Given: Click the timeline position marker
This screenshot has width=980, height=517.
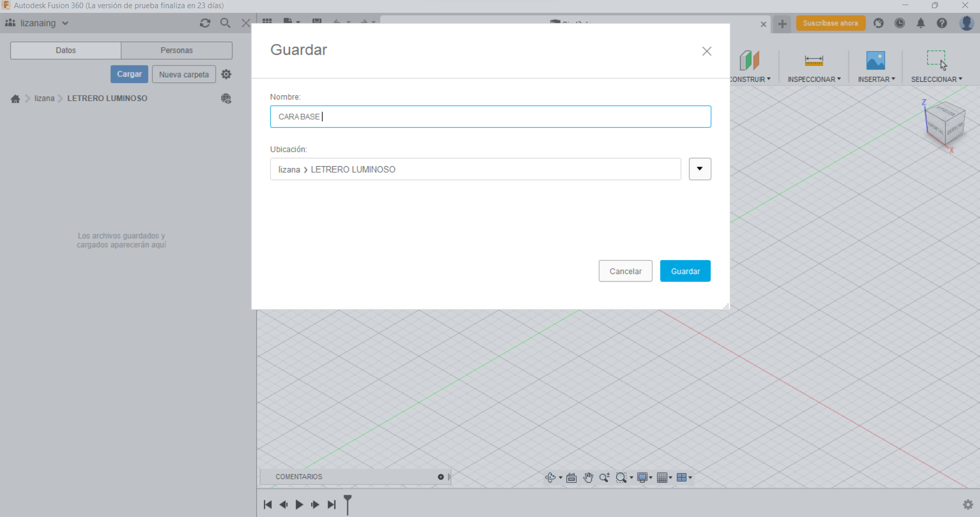Looking at the screenshot, I should 348,504.
